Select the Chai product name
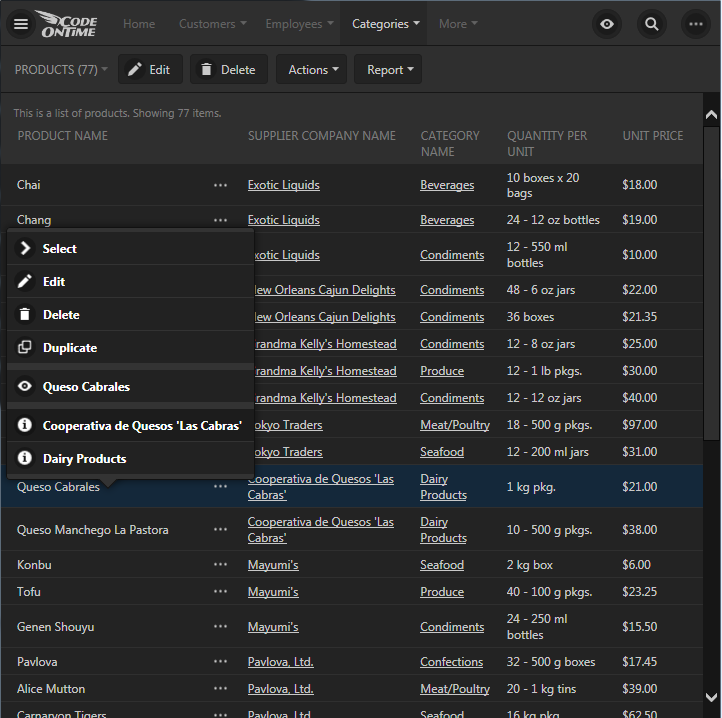Screen dimensions: 722x718 click(29, 185)
